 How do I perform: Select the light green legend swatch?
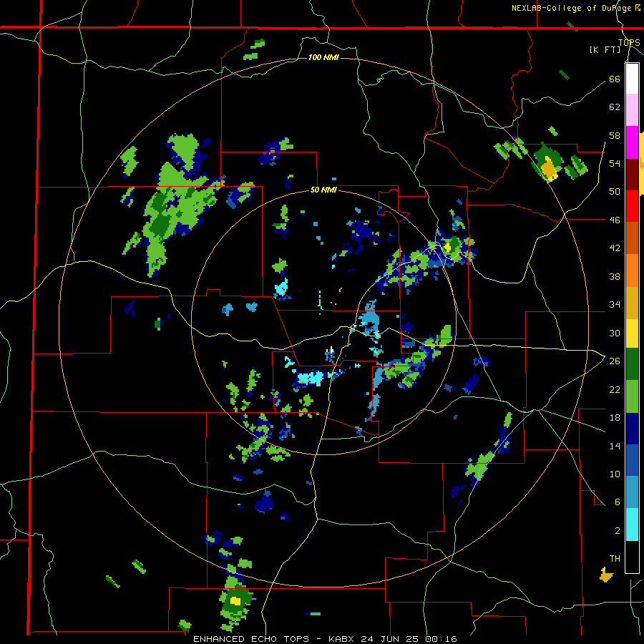click(x=632, y=396)
